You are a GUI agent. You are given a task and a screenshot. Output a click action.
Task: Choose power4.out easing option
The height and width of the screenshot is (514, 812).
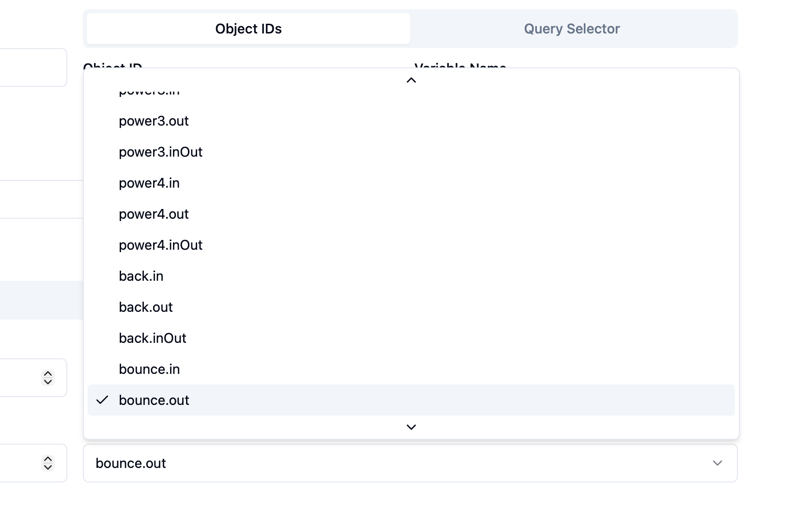(x=154, y=214)
